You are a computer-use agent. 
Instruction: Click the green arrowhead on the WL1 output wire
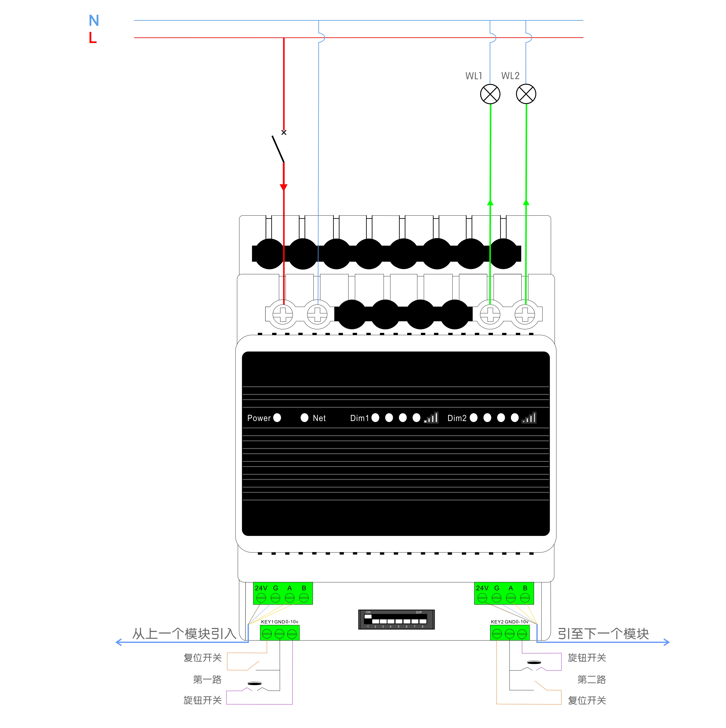(x=490, y=203)
